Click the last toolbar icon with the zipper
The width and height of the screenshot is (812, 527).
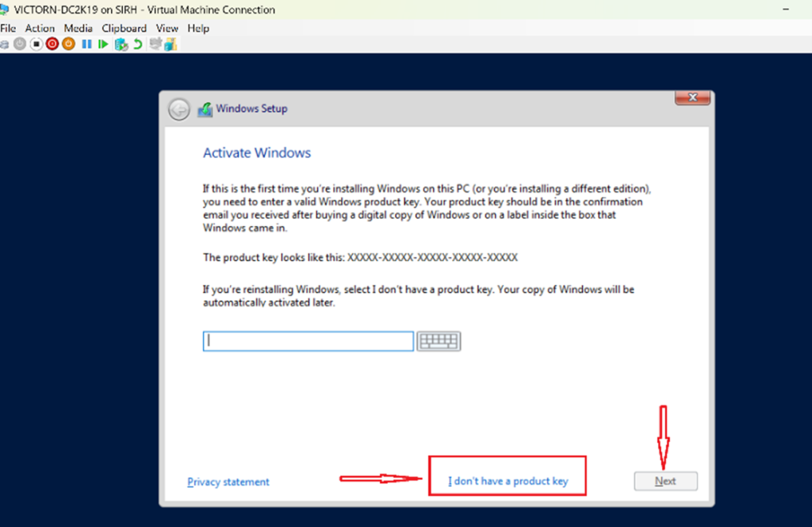click(x=171, y=44)
